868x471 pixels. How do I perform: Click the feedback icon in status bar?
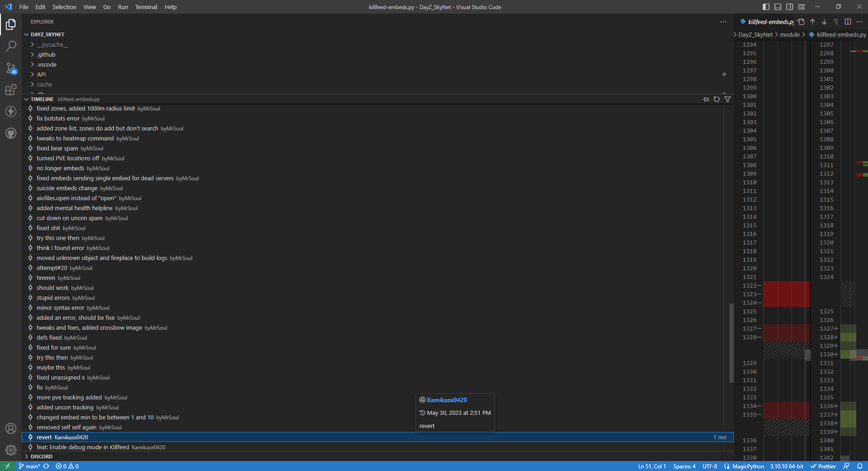click(846, 466)
